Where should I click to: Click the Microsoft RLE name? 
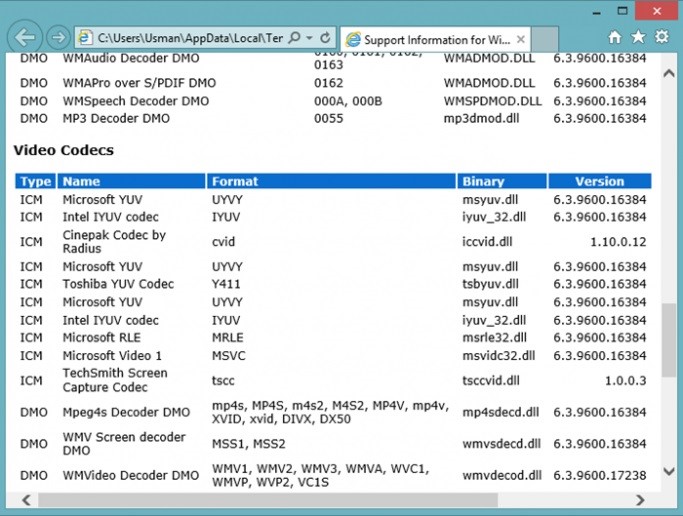tap(102, 337)
